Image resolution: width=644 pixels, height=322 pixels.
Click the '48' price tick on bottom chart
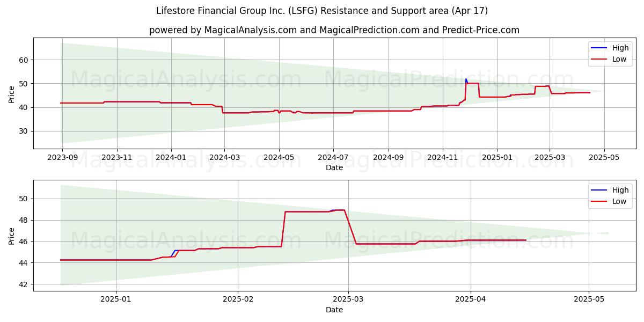click(x=25, y=220)
